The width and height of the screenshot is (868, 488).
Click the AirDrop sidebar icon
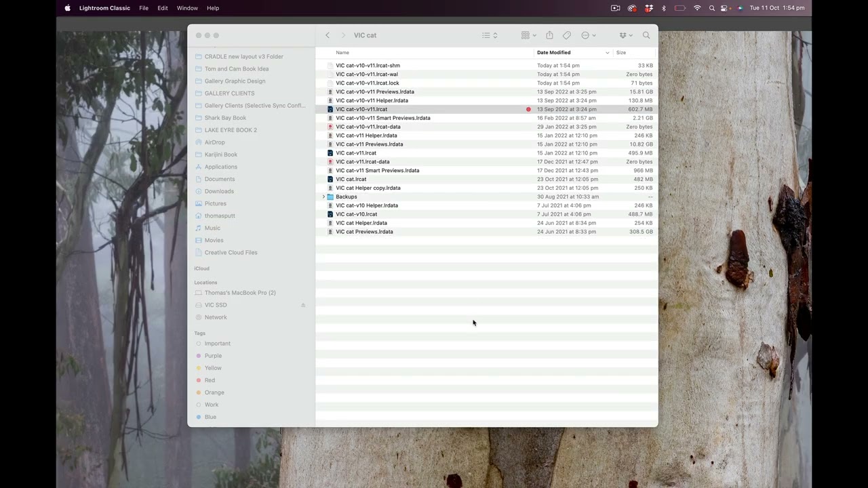point(199,142)
